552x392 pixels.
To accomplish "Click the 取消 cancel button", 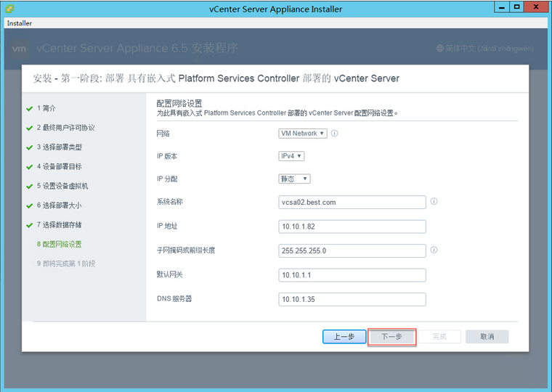I will click(487, 337).
